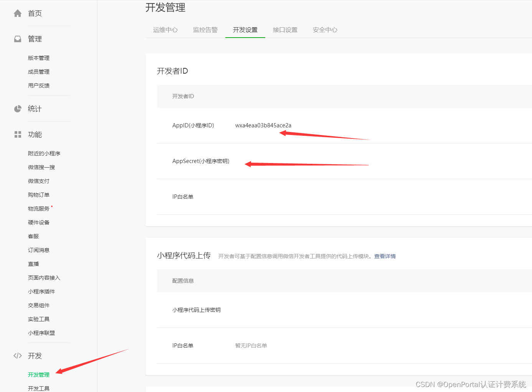Open 直播 in the sidebar
This screenshot has width=532, height=392.
pos(33,264)
